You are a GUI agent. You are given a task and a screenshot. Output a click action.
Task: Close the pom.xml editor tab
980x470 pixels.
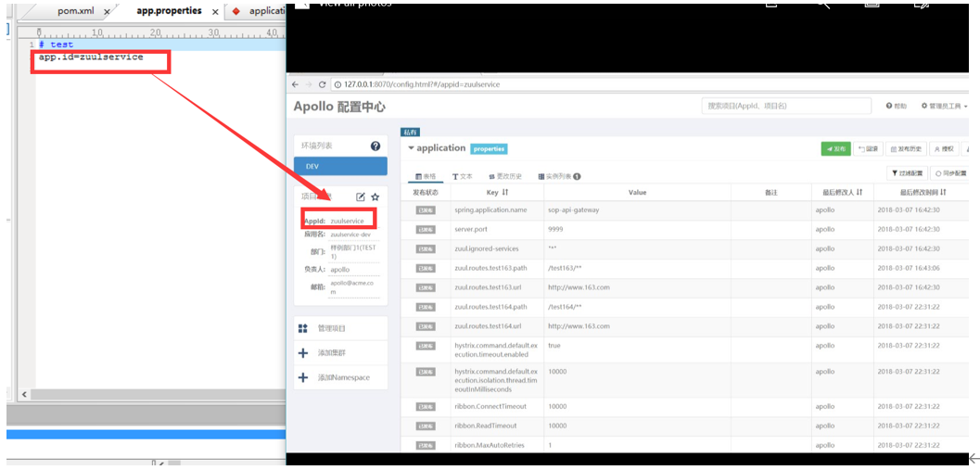pyautogui.click(x=107, y=12)
